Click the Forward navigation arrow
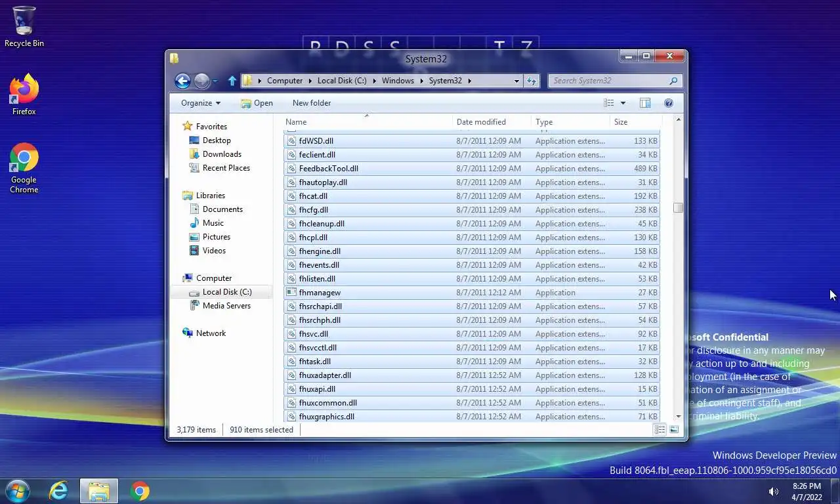This screenshot has width=840, height=504. click(x=201, y=81)
